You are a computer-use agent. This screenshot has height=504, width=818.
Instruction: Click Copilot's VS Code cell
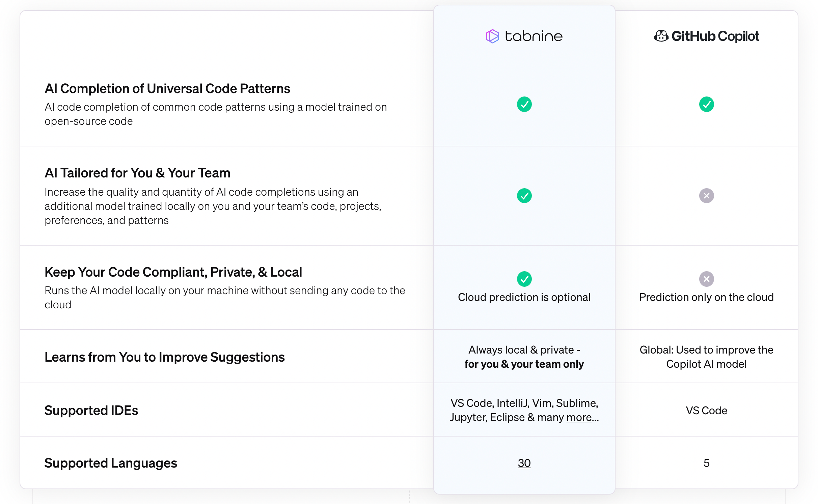pos(706,411)
